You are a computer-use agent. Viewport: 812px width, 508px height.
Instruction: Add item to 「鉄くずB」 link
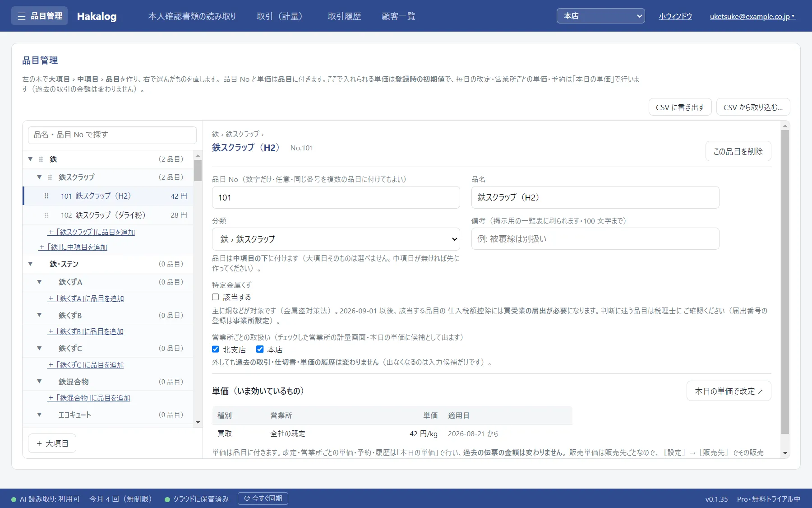(x=86, y=331)
